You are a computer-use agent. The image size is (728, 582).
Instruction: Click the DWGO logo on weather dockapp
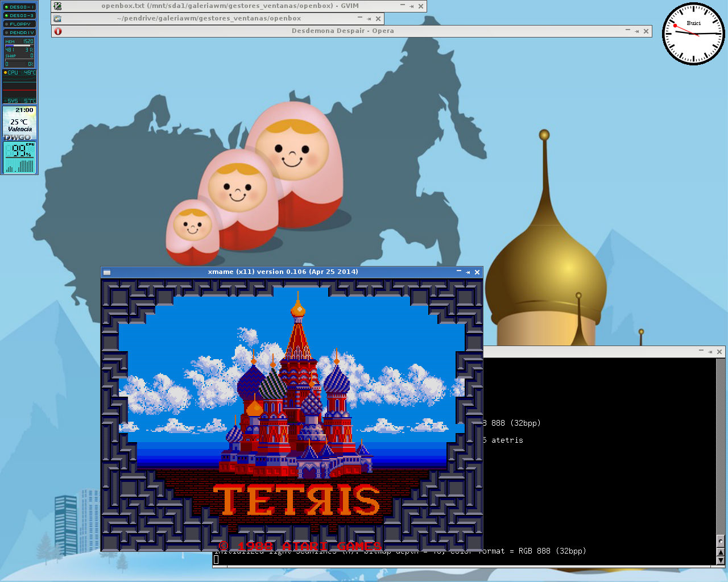tap(18, 137)
